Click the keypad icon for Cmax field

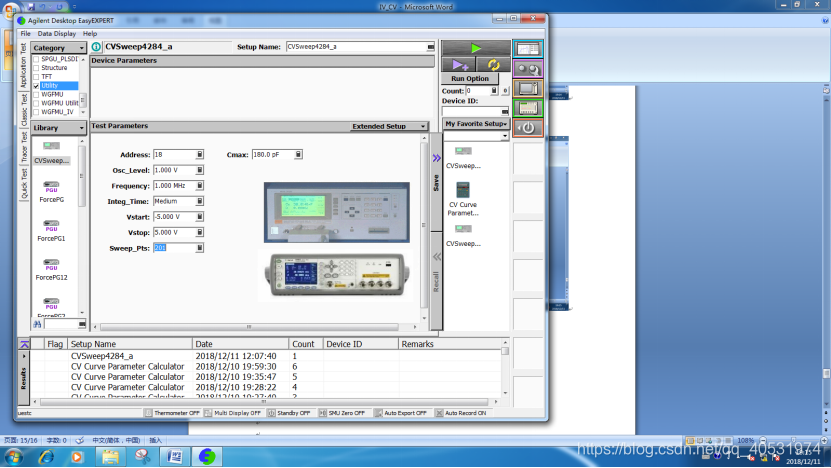tap(298, 154)
